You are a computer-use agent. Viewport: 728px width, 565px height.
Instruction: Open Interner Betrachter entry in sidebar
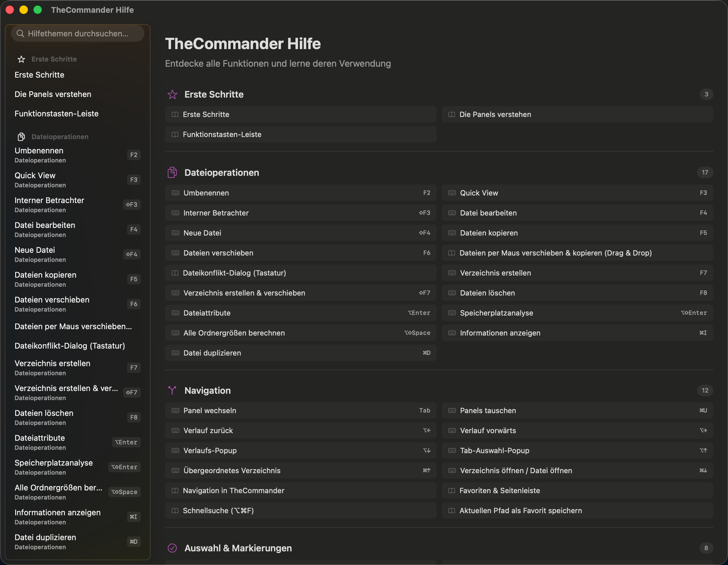78,205
